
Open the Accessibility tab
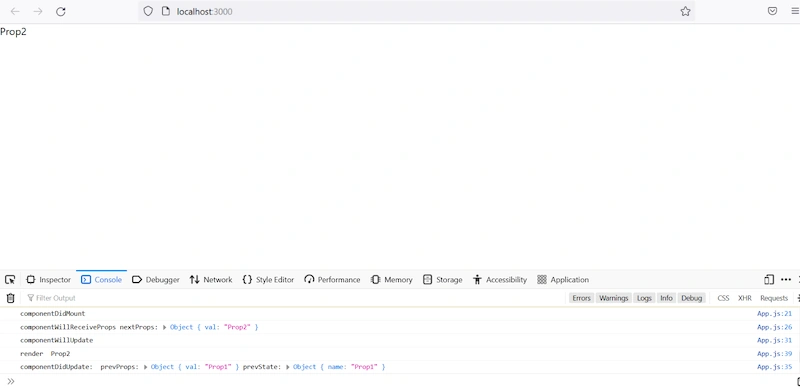point(499,280)
